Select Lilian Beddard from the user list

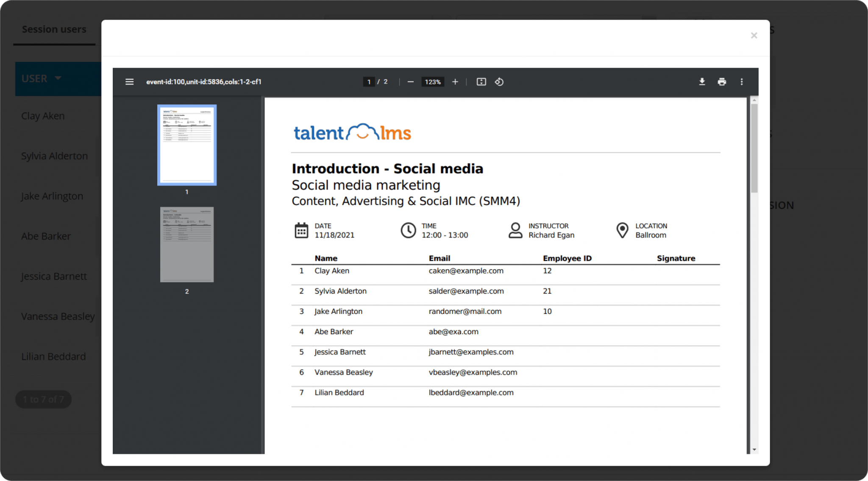[53, 356]
